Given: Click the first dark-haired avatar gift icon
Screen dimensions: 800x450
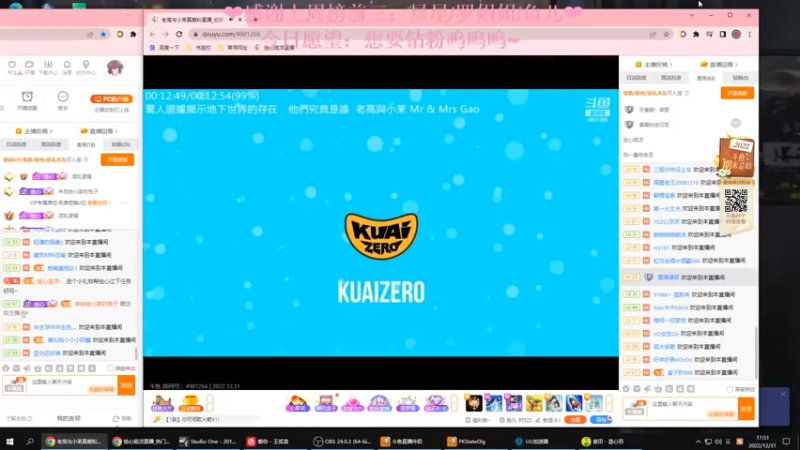Looking at the screenshot, I should tap(473, 403).
